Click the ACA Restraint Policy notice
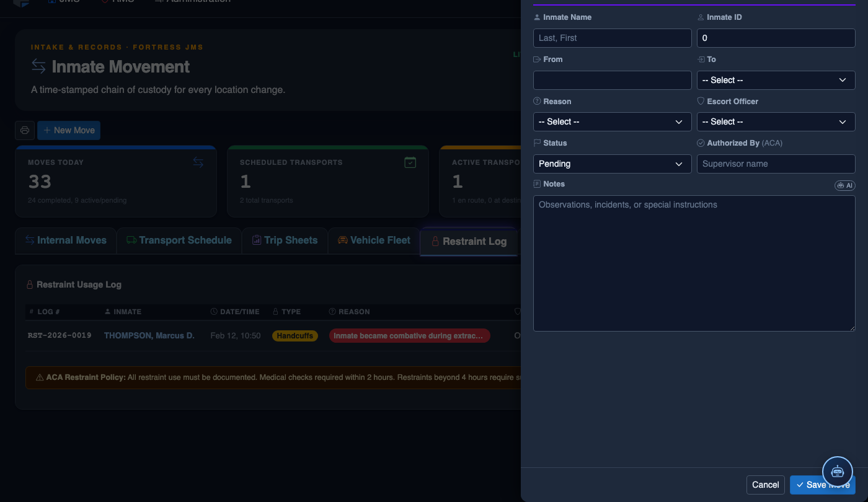 tap(273, 377)
